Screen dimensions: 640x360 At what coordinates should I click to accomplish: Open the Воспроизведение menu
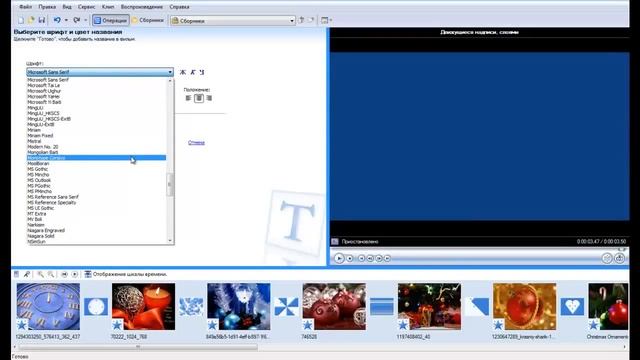tap(142, 7)
